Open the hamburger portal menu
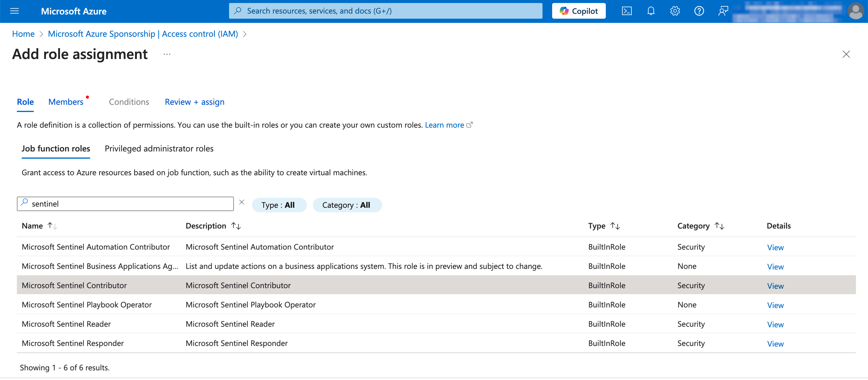868x380 pixels. [14, 11]
